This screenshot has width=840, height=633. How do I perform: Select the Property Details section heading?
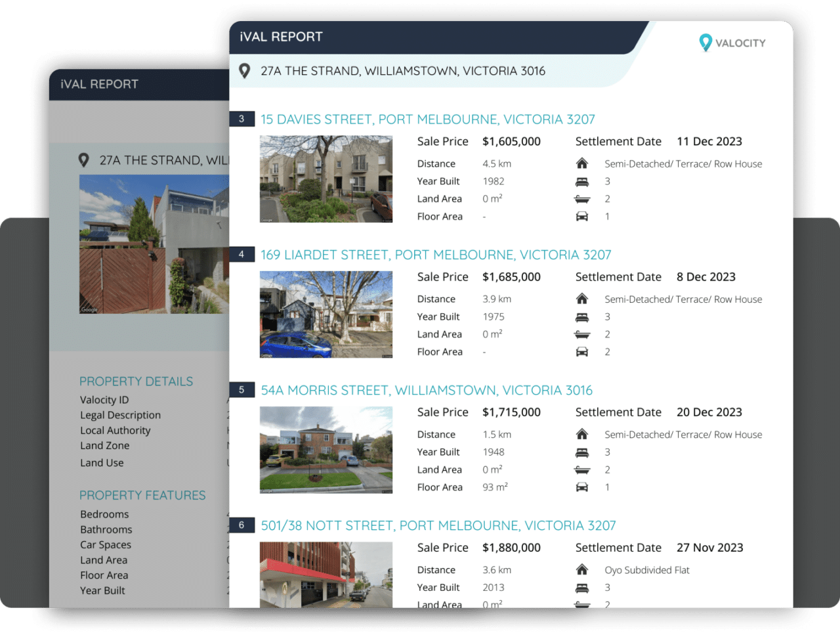pos(136,382)
